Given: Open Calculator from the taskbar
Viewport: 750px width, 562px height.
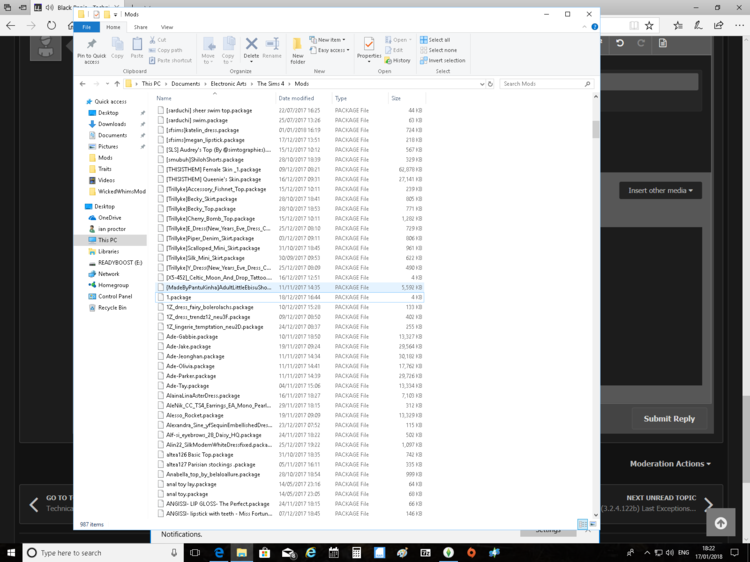Looking at the screenshot, I should tap(356, 552).
